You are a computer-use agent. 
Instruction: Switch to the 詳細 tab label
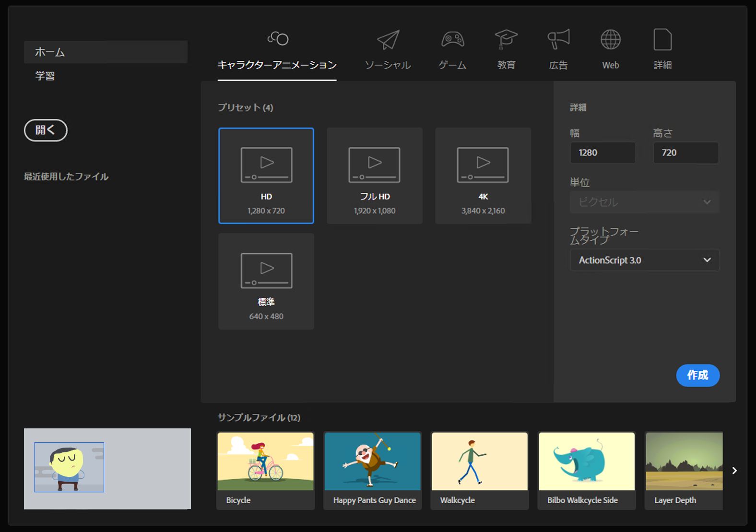pyautogui.click(x=662, y=65)
